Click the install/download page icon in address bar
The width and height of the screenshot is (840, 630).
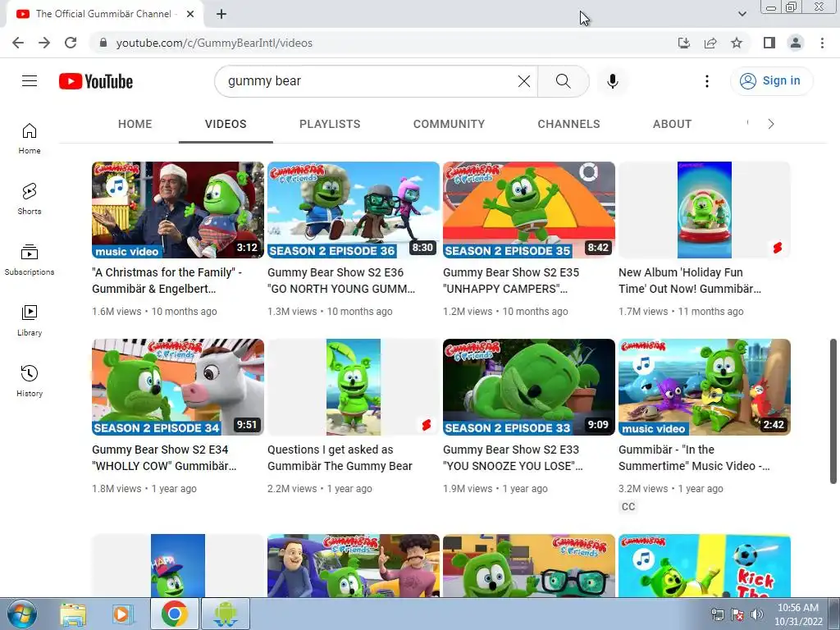[x=684, y=43]
